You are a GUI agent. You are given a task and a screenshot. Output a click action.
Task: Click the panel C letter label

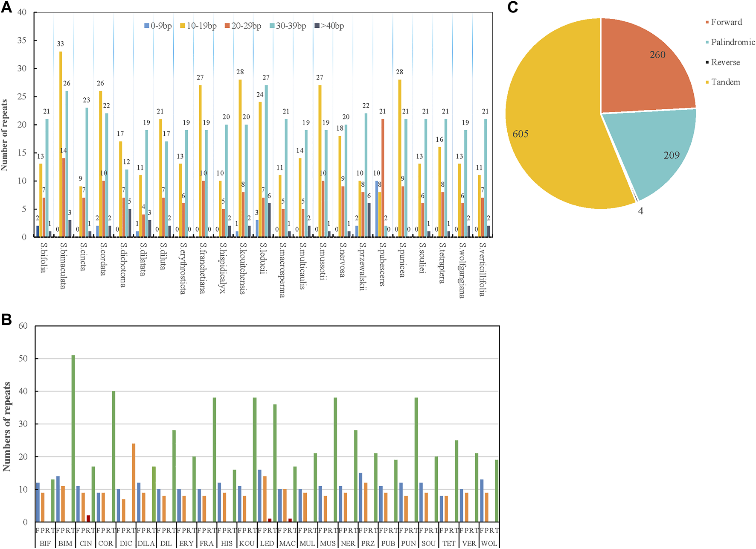512,7
